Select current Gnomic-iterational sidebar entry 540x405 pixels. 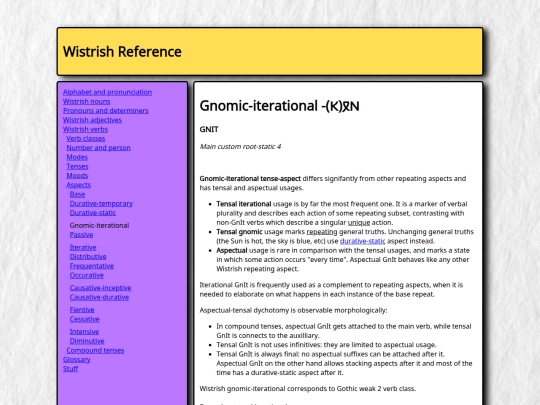(x=100, y=226)
